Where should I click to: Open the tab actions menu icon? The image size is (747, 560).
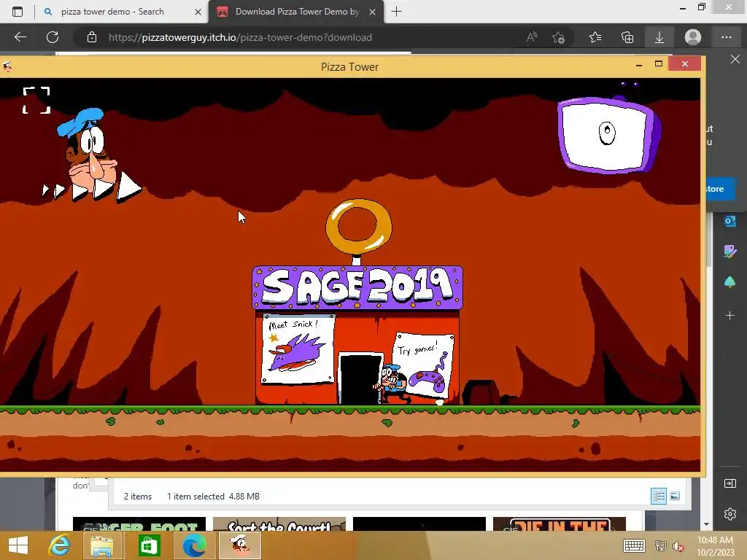18,12
